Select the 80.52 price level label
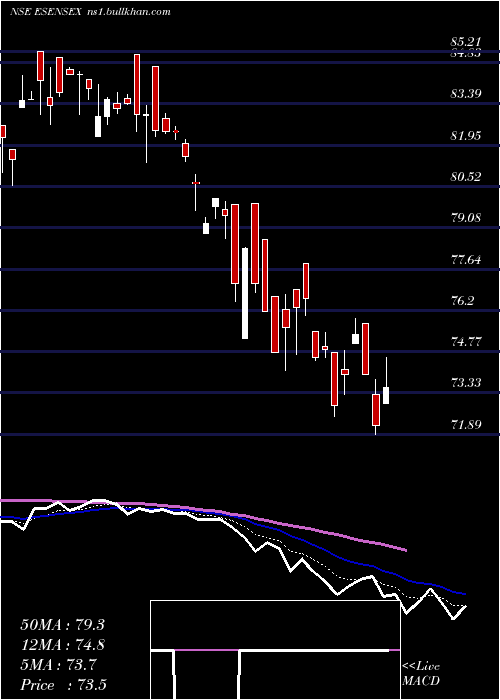This screenshot has height=700, width=500. coord(466,177)
